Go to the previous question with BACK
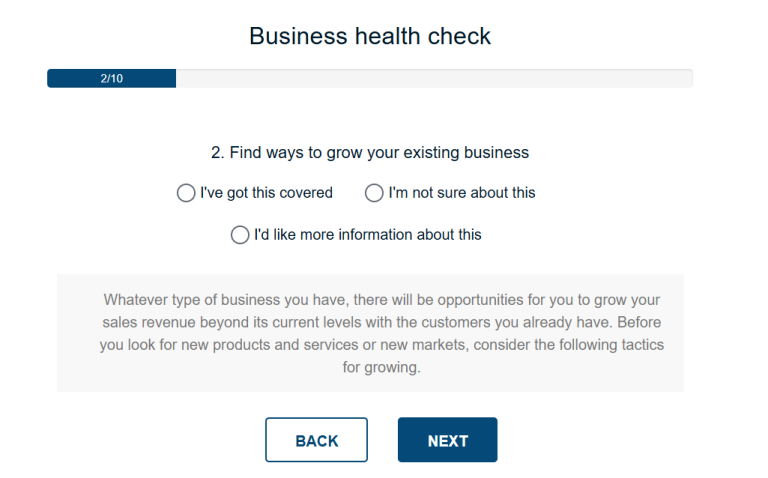 [x=316, y=440]
